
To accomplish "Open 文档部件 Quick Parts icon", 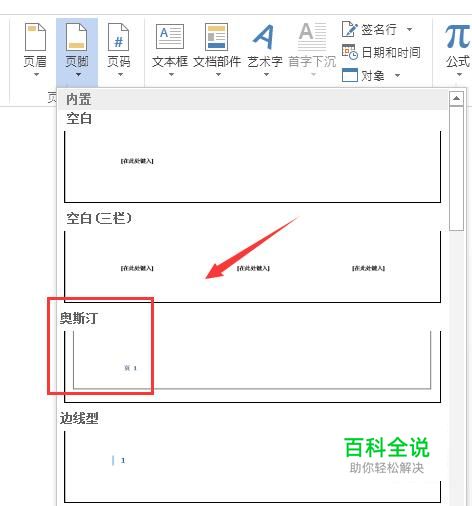I will pyautogui.click(x=217, y=37).
